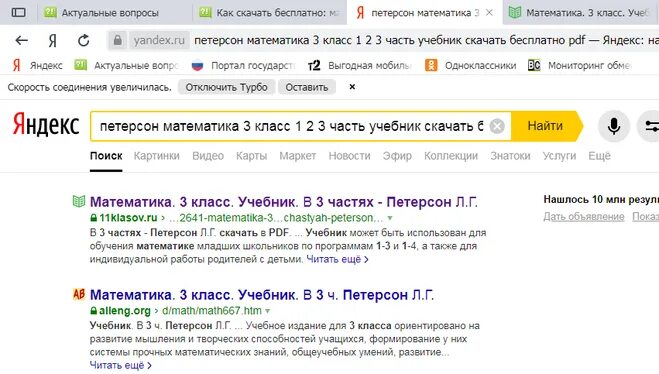This screenshot has width=659, height=374.
Task: Open the BC Мониторинг обмен bookmark
Action: coord(580,66)
